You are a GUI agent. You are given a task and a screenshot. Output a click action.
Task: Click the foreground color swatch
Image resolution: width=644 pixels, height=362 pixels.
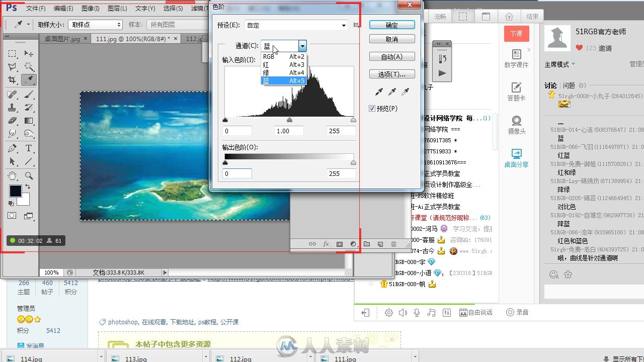click(x=15, y=191)
